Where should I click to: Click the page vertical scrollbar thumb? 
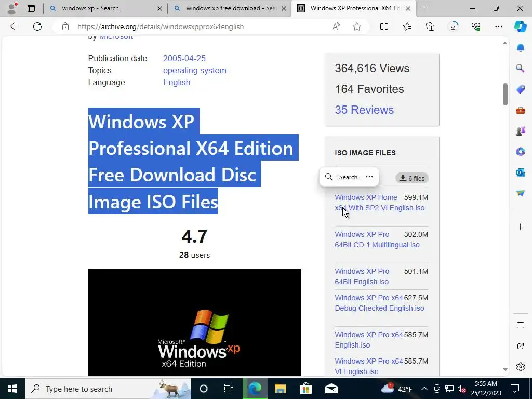pos(505,94)
